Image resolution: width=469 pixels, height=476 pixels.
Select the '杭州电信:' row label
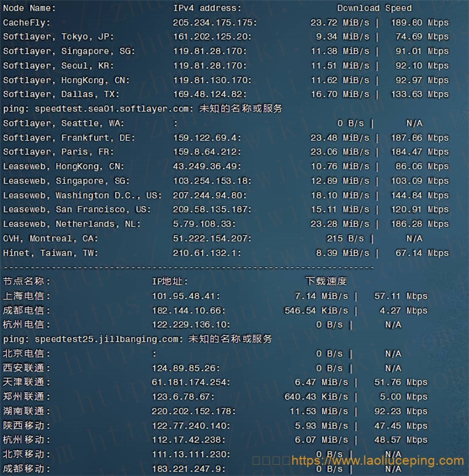click(26, 325)
